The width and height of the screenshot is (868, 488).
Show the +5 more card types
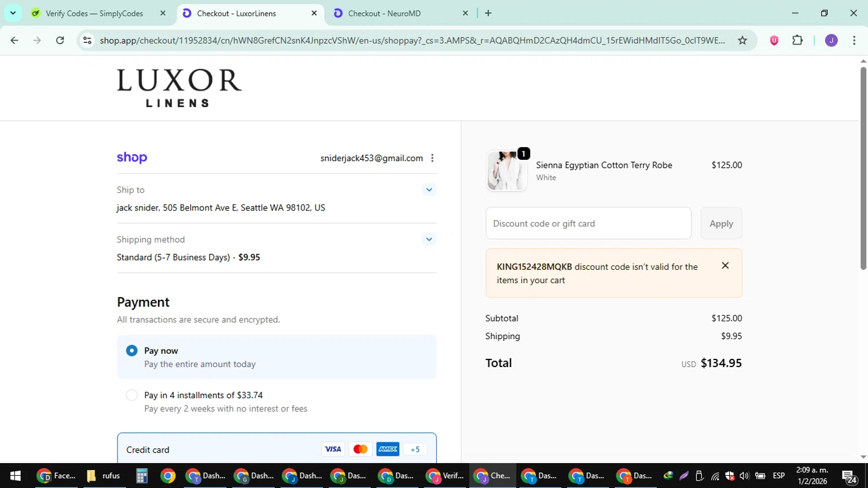coord(415,449)
